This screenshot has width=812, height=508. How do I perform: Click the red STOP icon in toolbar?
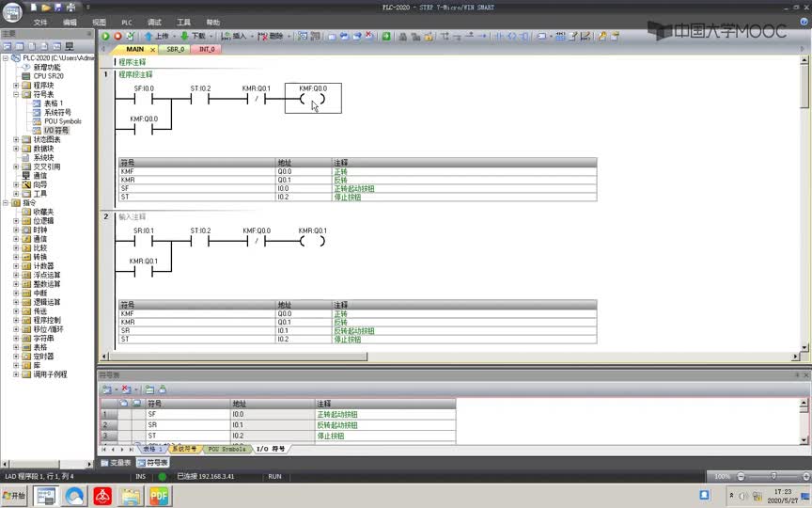tap(117, 36)
